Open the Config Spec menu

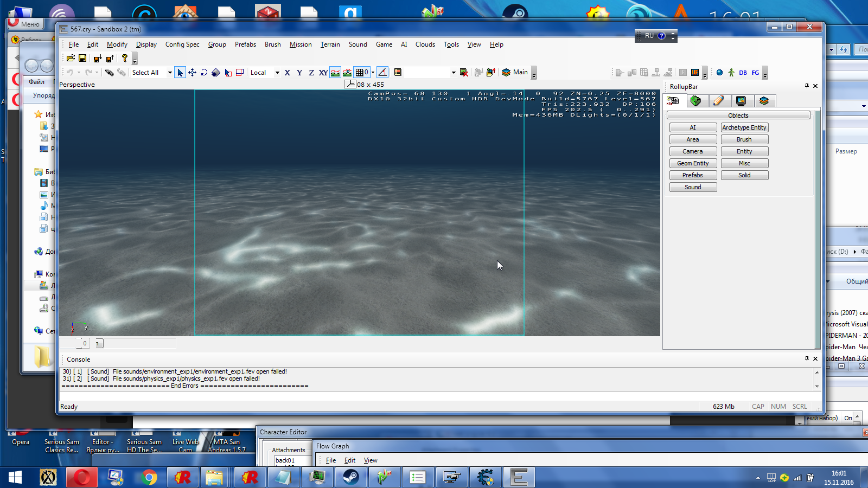coord(182,44)
